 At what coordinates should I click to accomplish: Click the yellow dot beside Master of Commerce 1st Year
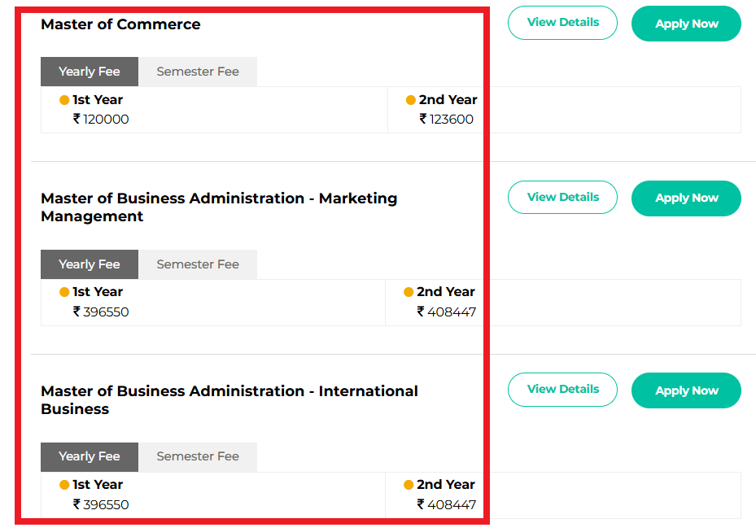coord(64,99)
